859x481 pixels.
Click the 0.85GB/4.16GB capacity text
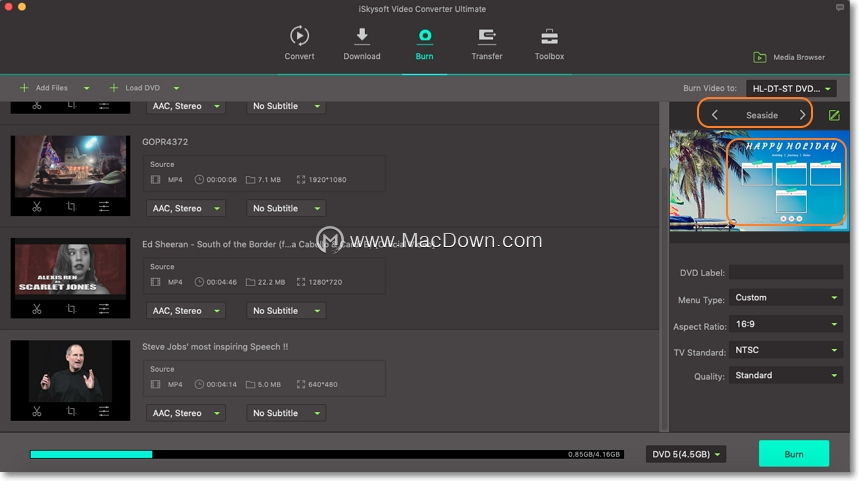[594, 454]
